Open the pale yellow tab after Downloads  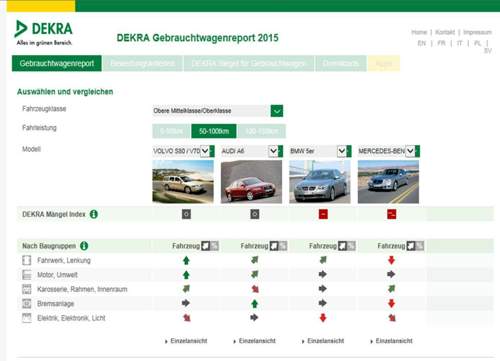pyautogui.click(x=384, y=63)
